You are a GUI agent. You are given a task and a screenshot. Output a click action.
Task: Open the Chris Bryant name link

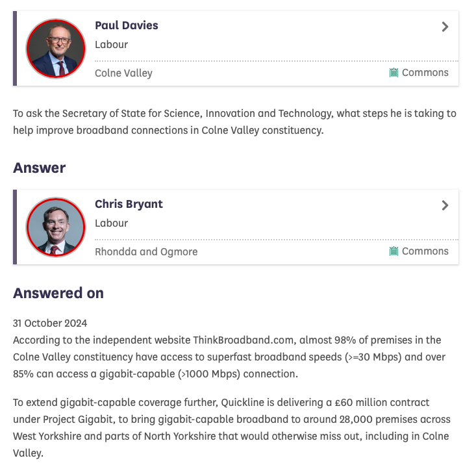[129, 204]
